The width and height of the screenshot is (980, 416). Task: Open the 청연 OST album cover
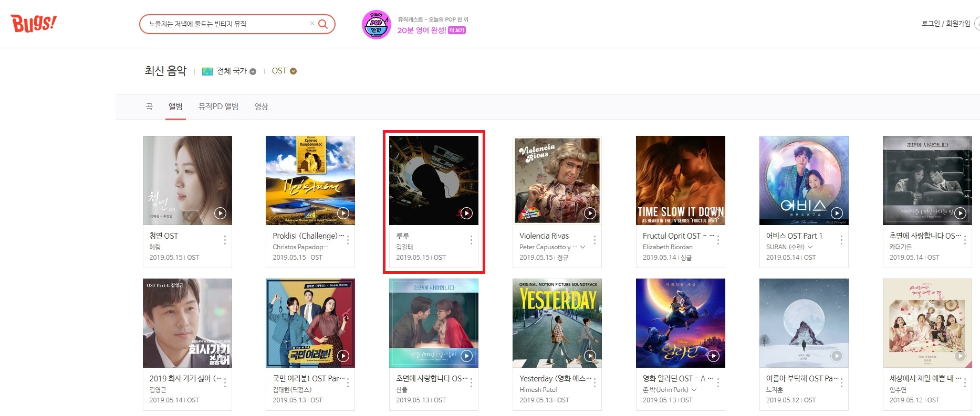pos(187,180)
